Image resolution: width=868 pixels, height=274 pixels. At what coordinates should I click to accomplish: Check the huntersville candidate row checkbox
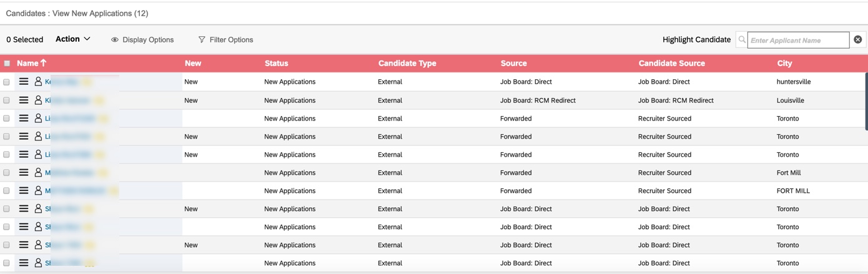coord(6,82)
